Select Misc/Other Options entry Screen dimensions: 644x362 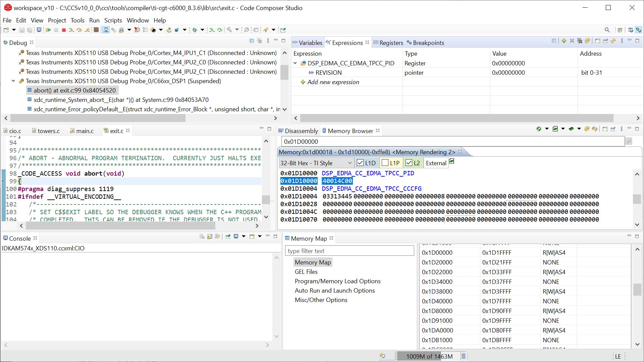[x=321, y=300]
